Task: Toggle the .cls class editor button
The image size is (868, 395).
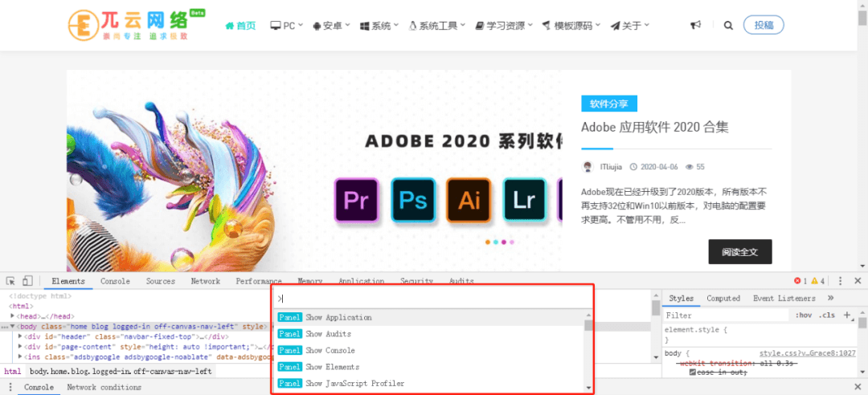Action: point(827,316)
